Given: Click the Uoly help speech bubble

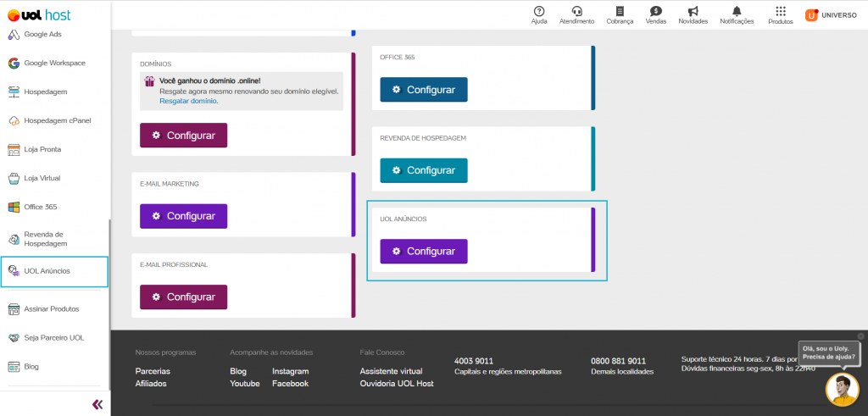Looking at the screenshot, I should tap(829, 353).
